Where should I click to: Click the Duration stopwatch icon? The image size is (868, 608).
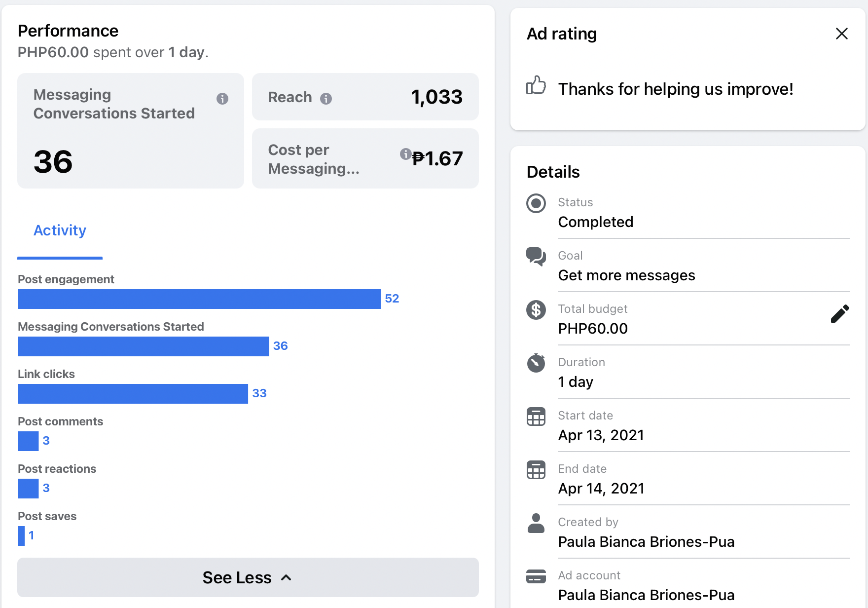(x=536, y=363)
